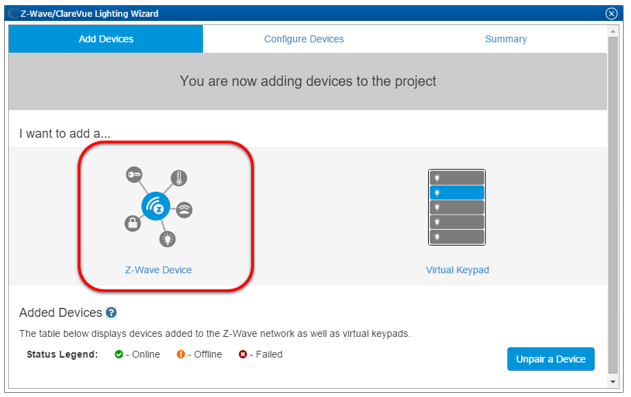The width and height of the screenshot is (631, 397).
Task: Click the Unpair a Device button
Action: (x=551, y=359)
